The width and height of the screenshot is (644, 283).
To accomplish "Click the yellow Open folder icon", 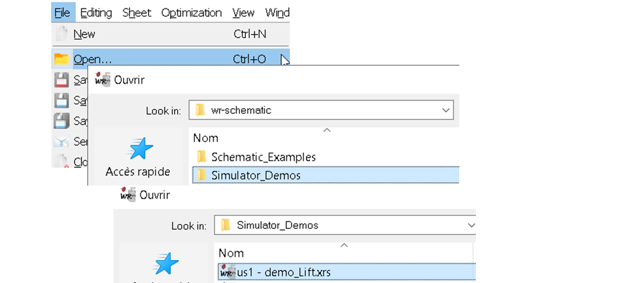I will point(62,59).
